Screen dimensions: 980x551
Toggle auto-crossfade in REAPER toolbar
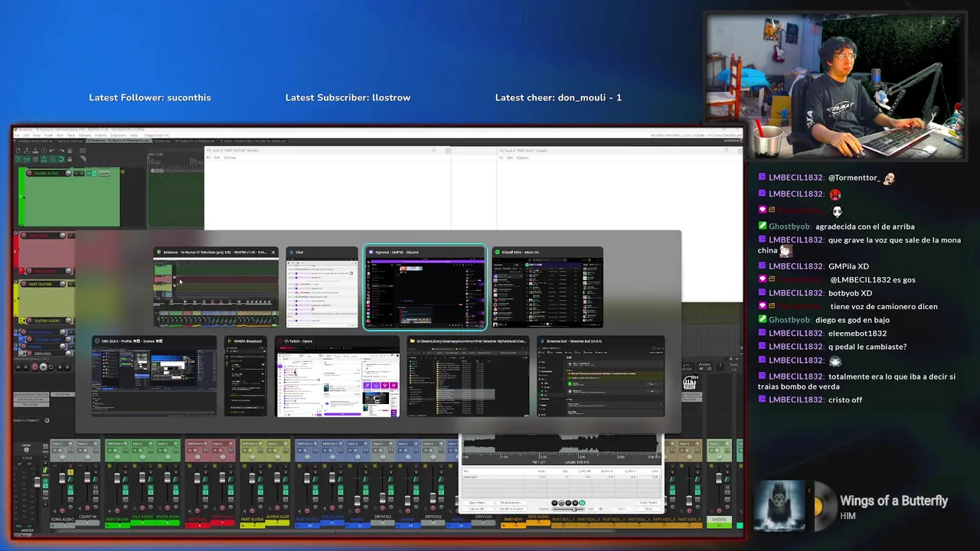18,159
